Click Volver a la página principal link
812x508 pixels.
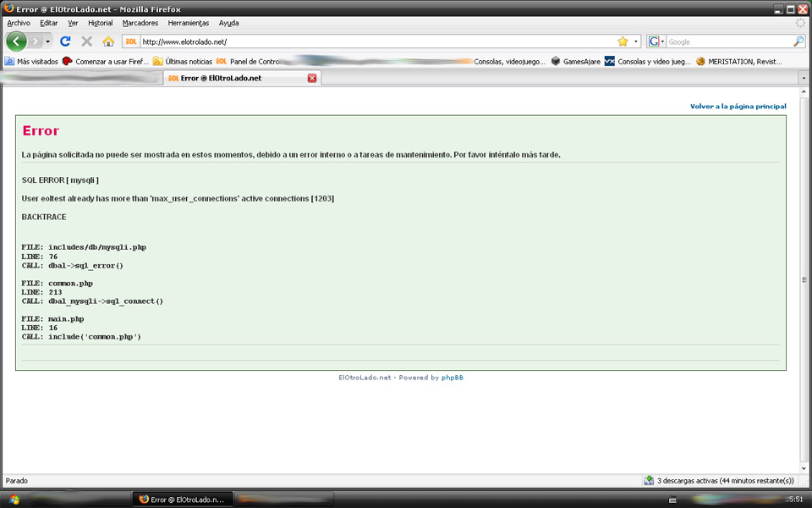click(738, 107)
